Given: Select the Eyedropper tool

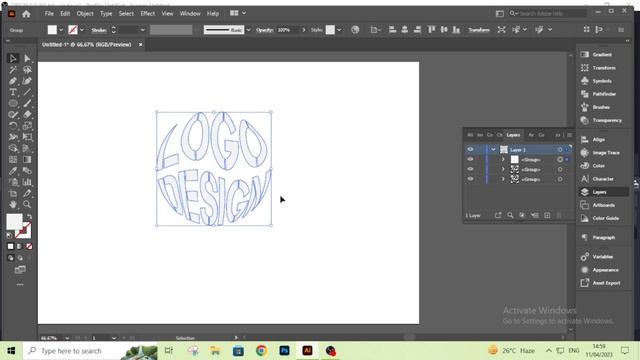Looking at the screenshot, I should pos(13,171).
